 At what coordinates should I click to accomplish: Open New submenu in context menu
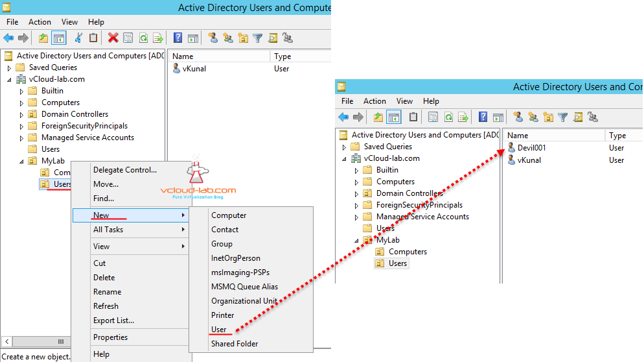(131, 215)
